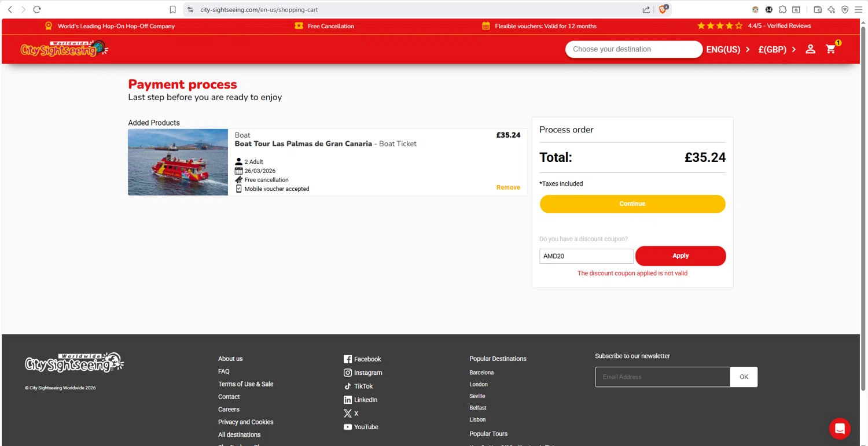Screen dimensions: 868x446
Task: Open Leo AI sparkle icon
Action: 831,9
